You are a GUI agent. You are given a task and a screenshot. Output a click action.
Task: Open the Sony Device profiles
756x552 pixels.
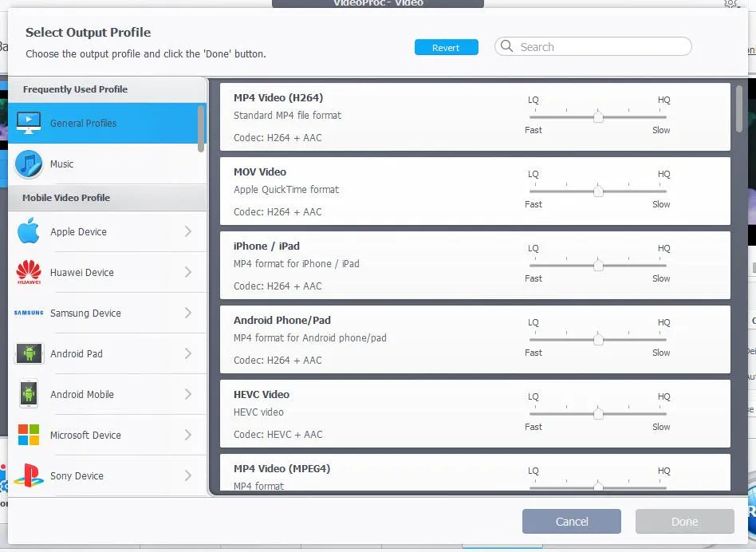pyautogui.click(x=77, y=475)
